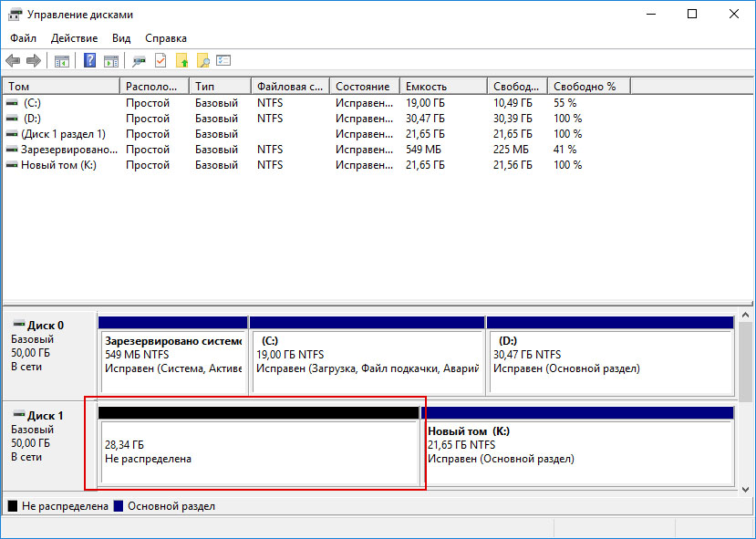
Task: Click the connect/rescan disk toolbar icon
Action: pyautogui.click(x=139, y=61)
